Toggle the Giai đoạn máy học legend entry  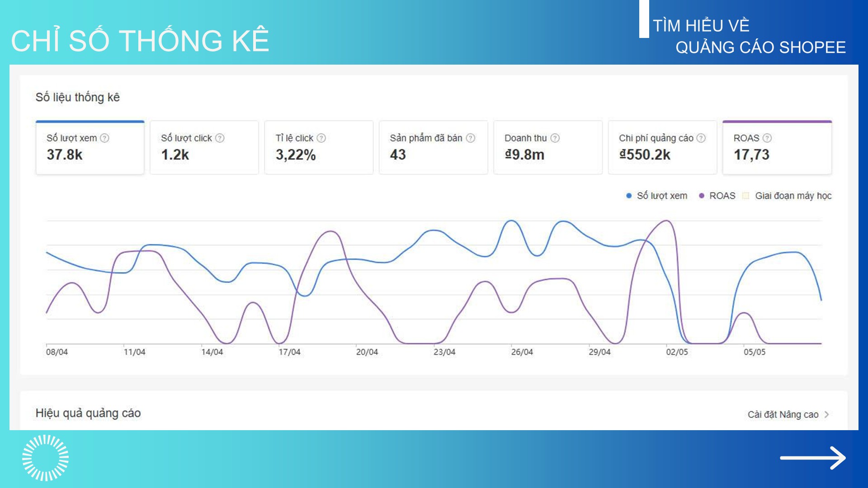pyautogui.click(x=787, y=196)
